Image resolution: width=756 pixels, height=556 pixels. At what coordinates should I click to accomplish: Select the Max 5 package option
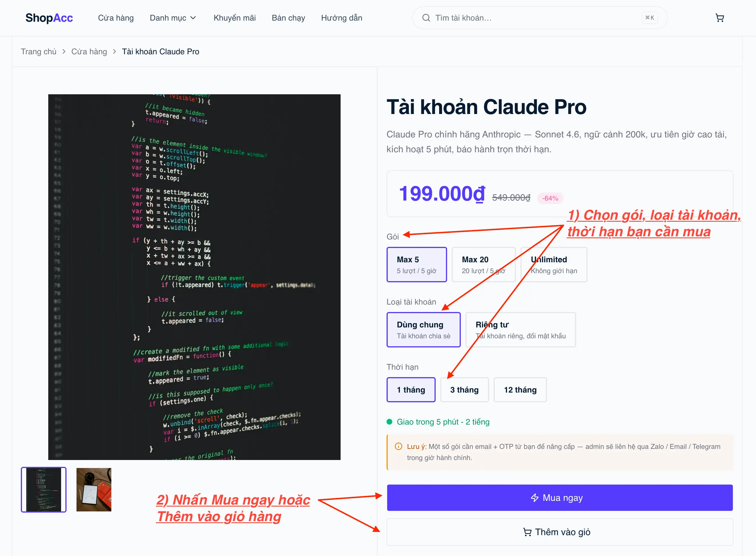point(417,265)
